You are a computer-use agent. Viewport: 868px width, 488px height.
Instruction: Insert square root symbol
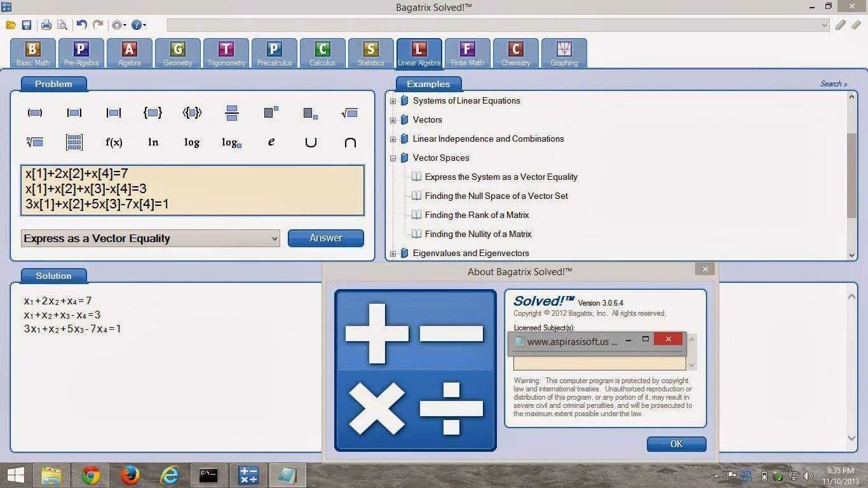coord(349,113)
